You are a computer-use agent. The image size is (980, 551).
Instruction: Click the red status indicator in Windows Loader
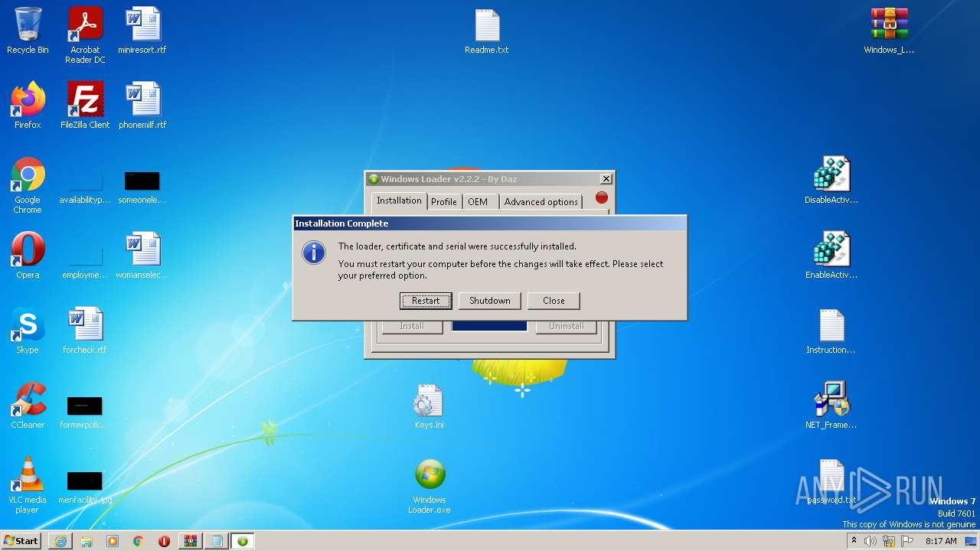point(602,197)
